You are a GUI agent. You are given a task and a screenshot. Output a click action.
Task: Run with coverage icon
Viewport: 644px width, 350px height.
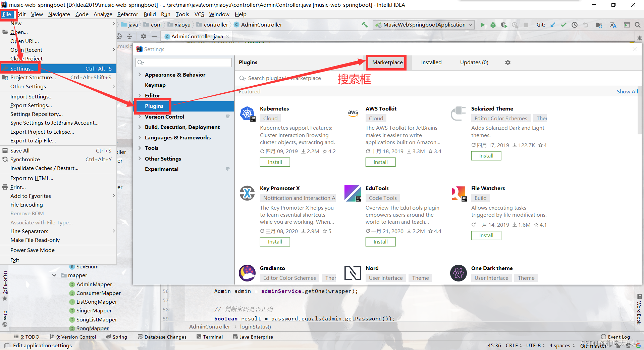(504, 25)
